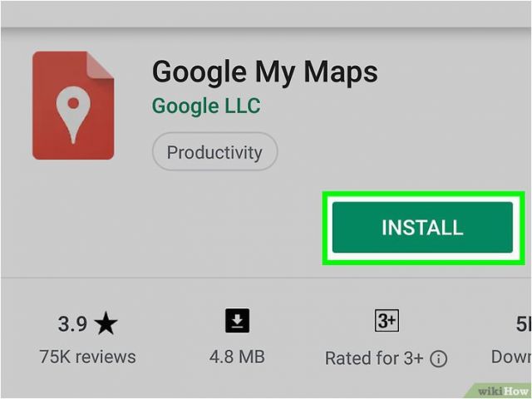The height and width of the screenshot is (399, 532).
Task: Open the content rating info circle icon
Action: coord(439,358)
